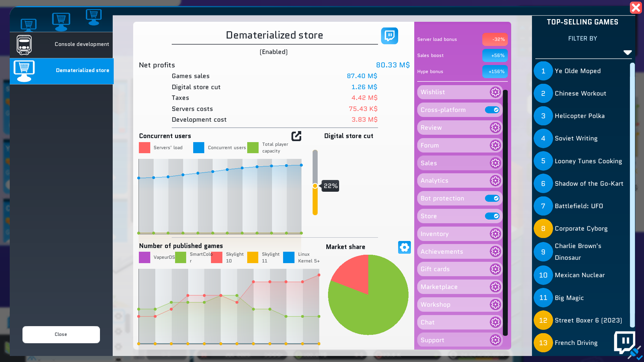Turn off the Bot protection toggle
This screenshot has height=362, width=644.
click(x=492, y=198)
